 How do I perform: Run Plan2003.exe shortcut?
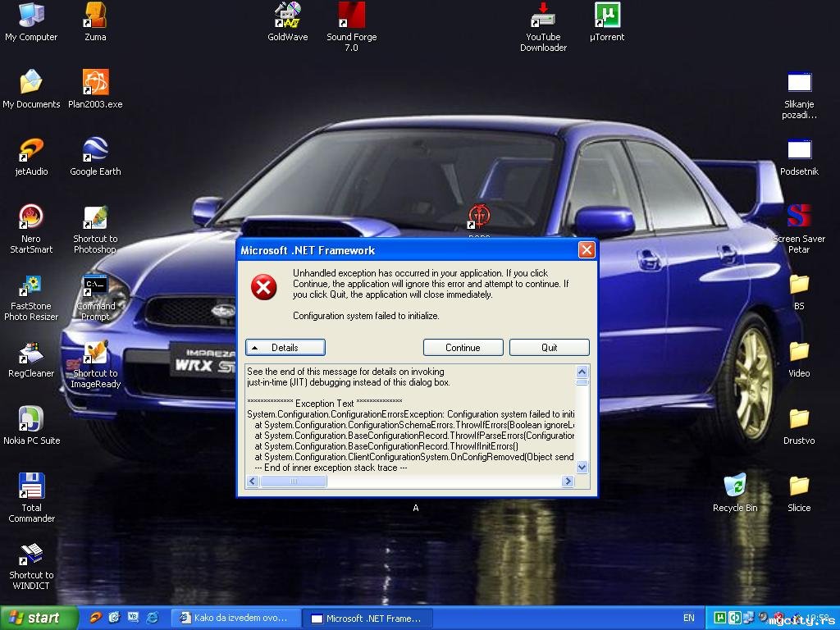(95, 89)
